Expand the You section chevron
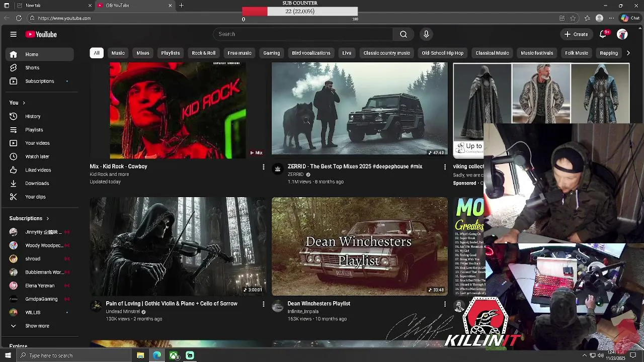The width and height of the screenshot is (644, 362). coord(24,103)
